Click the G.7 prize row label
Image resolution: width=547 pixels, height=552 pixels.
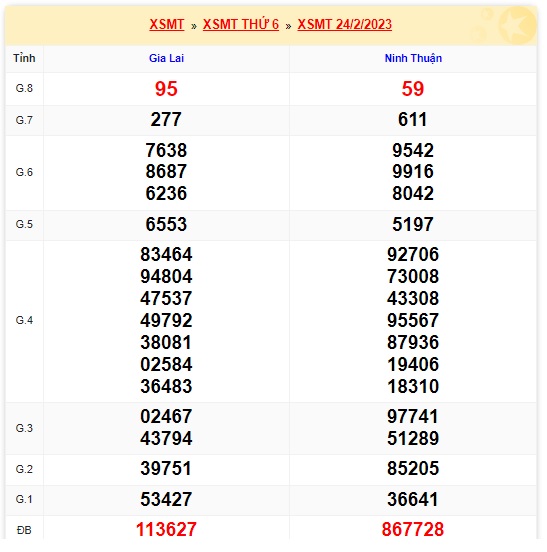pyautogui.click(x=24, y=120)
